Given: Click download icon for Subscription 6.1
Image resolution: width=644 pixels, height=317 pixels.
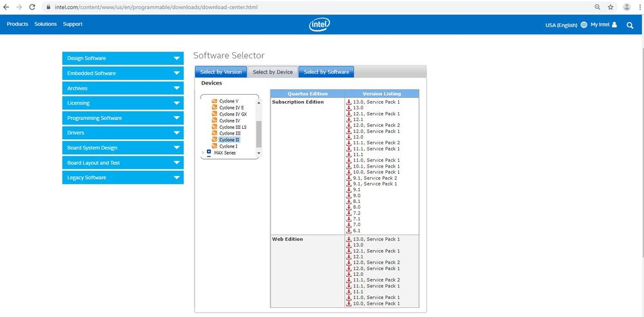Looking at the screenshot, I should coord(349,231).
